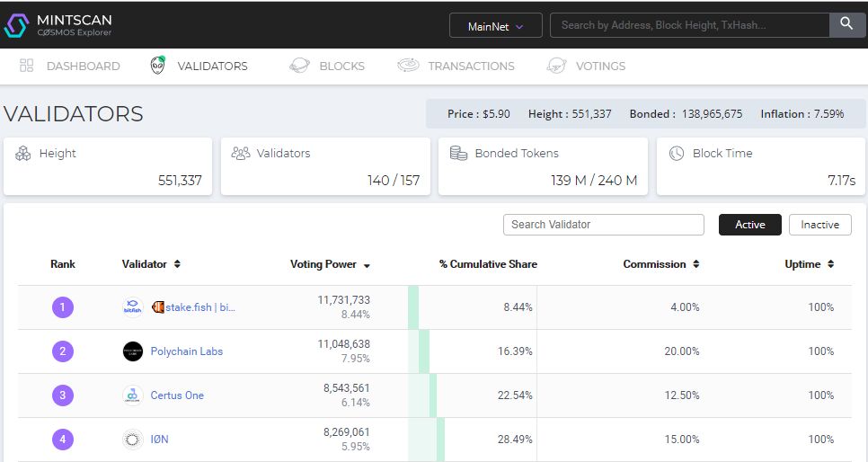Click the Validators people icon

pyautogui.click(x=240, y=154)
